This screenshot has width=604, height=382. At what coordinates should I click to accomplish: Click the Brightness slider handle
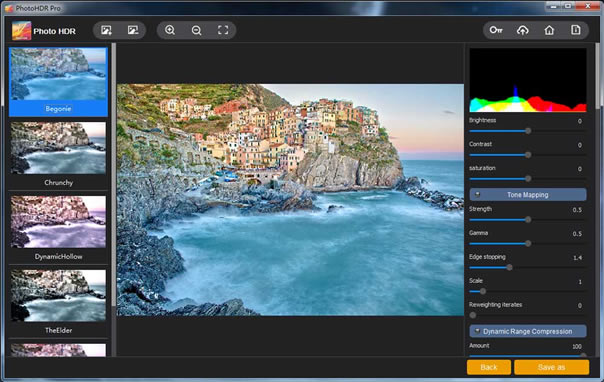[x=528, y=131]
